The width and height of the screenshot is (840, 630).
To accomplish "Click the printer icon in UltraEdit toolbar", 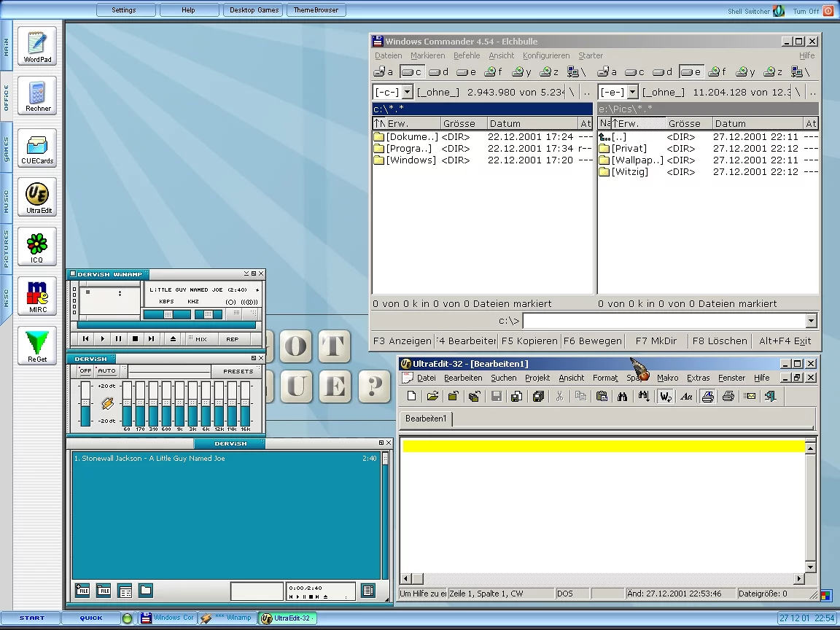I will click(728, 397).
